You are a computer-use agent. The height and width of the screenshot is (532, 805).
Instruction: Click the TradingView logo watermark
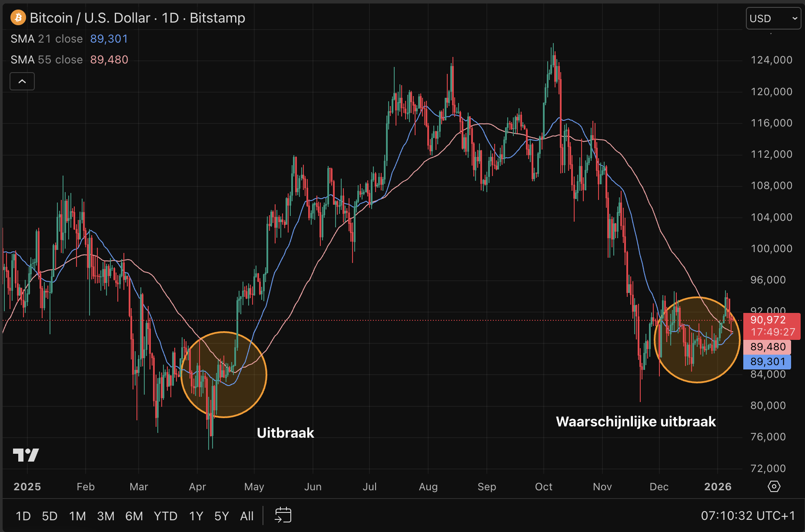click(x=26, y=455)
